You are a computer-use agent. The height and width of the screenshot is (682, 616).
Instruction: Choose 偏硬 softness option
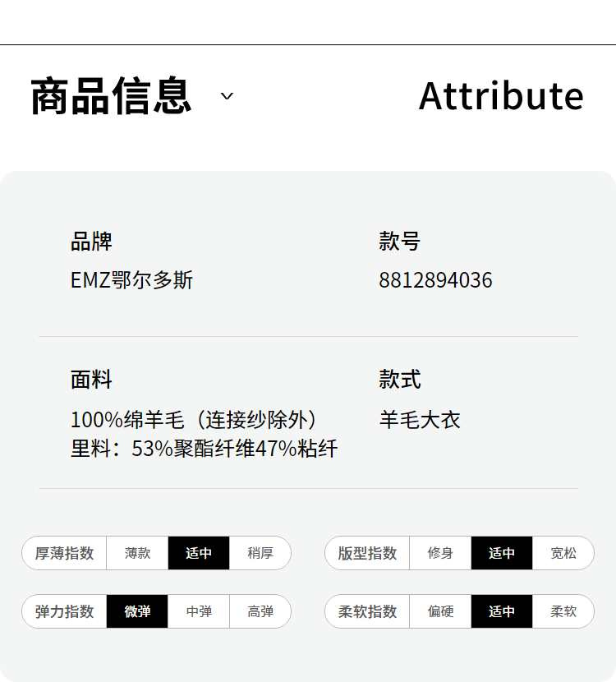[440, 611]
